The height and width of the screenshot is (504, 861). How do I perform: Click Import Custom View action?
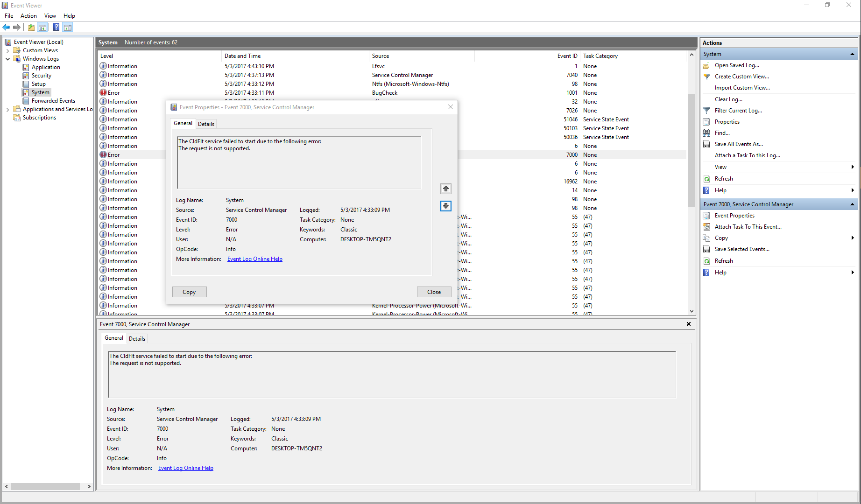[742, 88]
